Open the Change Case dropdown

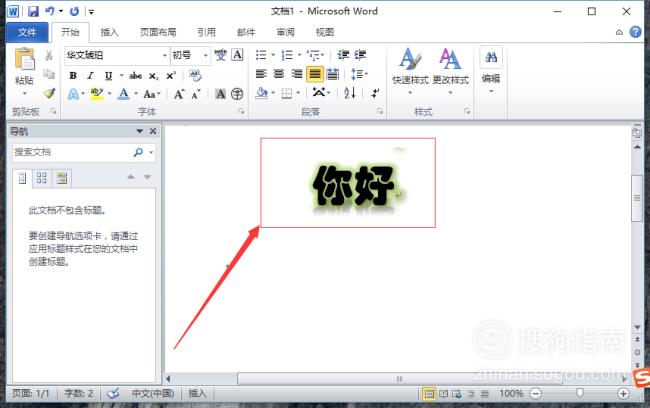pos(151,94)
